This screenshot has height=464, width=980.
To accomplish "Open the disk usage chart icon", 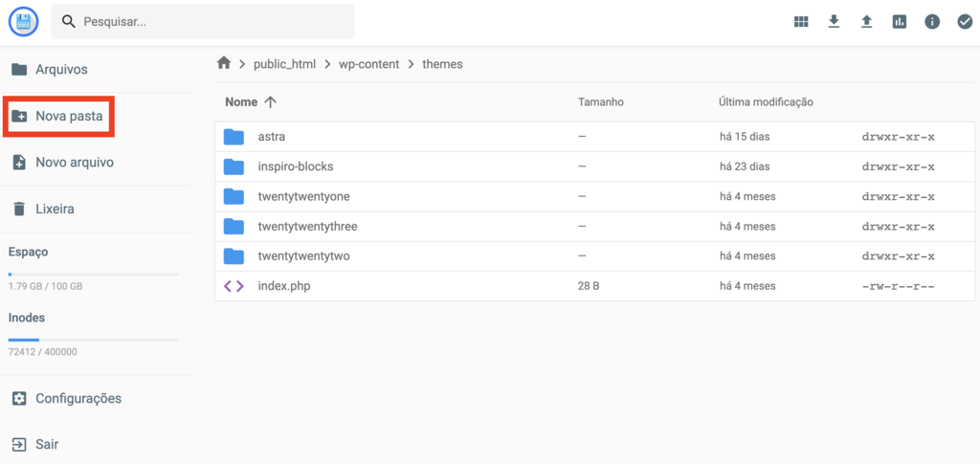I will tap(900, 22).
